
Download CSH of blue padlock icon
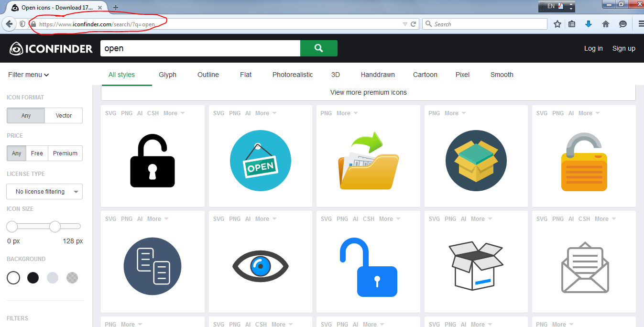tap(369, 219)
